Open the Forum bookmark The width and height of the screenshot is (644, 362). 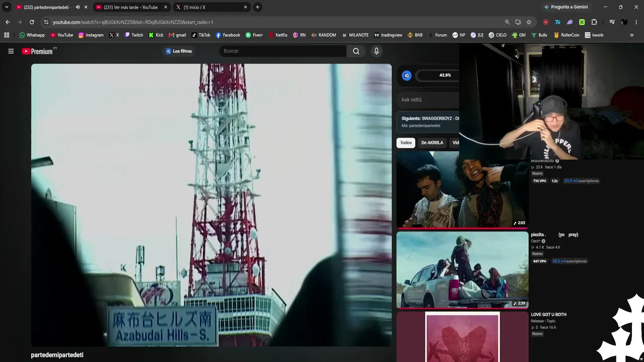[437, 35]
